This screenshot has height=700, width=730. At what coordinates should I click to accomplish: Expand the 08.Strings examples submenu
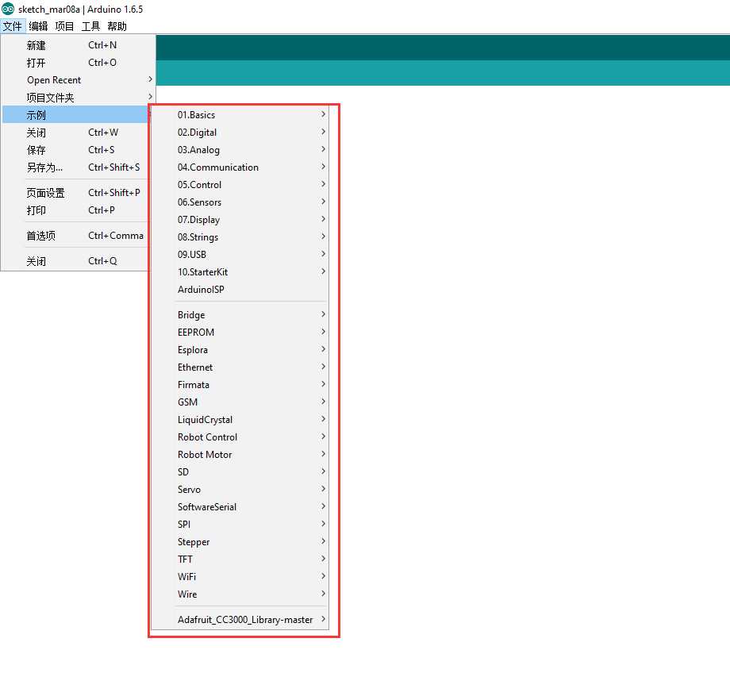click(x=240, y=237)
